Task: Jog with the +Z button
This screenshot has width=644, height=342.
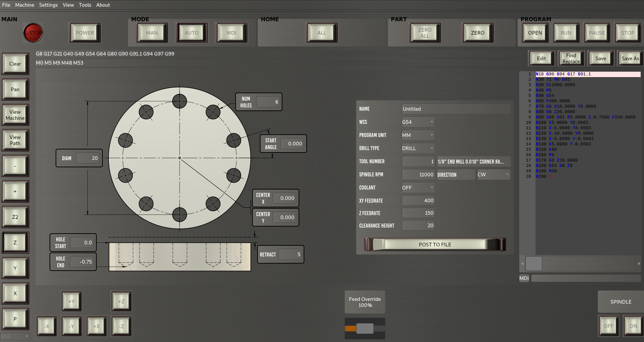Action: coord(121,301)
